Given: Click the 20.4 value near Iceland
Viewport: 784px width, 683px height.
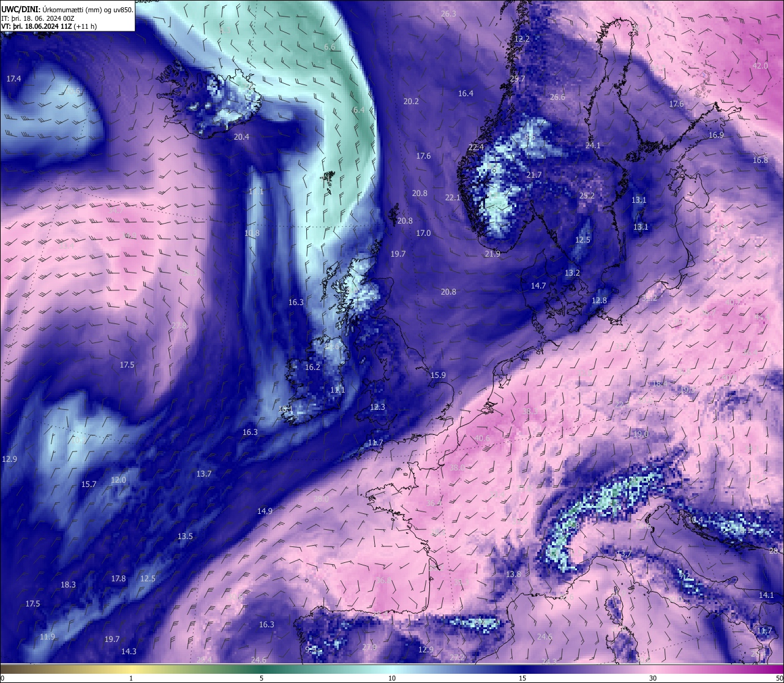Looking at the screenshot, I should 241,137.
